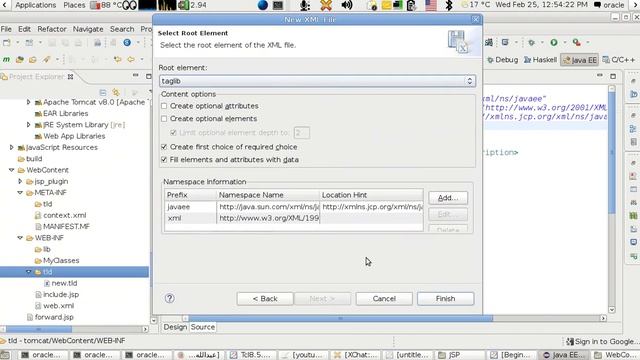Image resolution: width=640 pixels, height=360 pixels.
Task: Collapse the META-INF folder
Action: (x=20, y=193)
